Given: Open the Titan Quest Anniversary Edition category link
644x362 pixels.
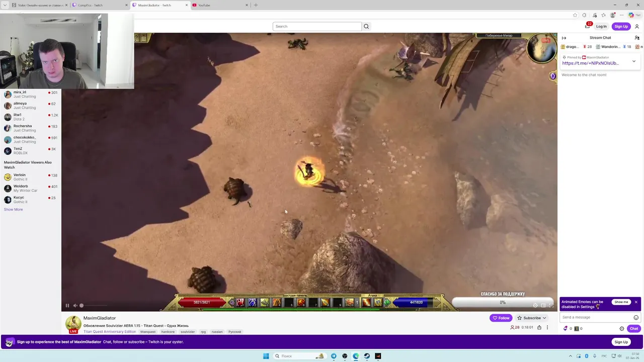Looking at the screenshot, I should (x=110, y=332).
